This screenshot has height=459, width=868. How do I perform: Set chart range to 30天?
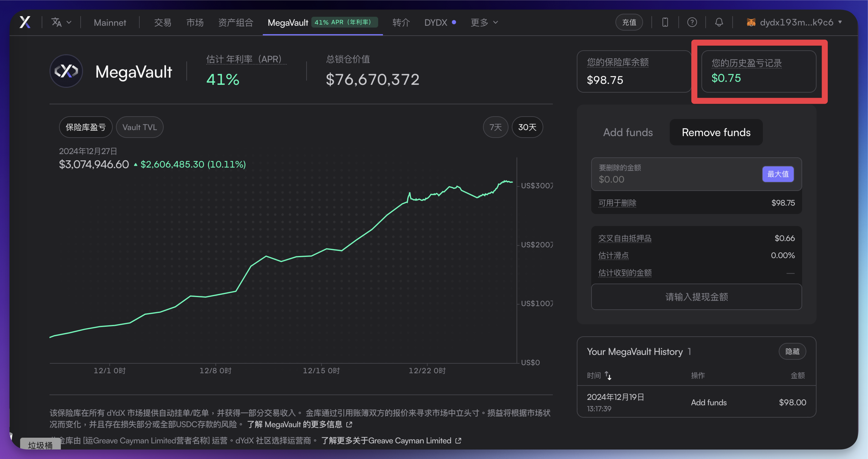527,127
